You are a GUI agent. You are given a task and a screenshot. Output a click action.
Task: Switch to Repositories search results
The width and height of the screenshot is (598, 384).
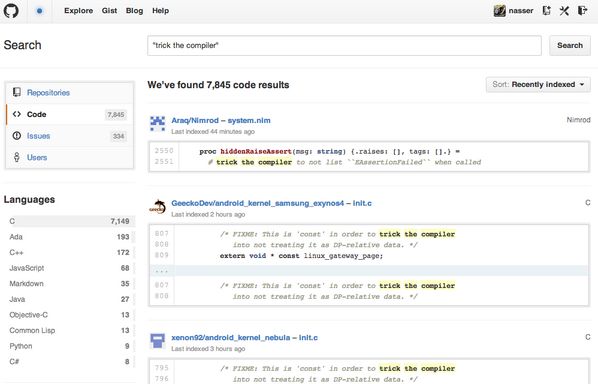tap(69, 93)
